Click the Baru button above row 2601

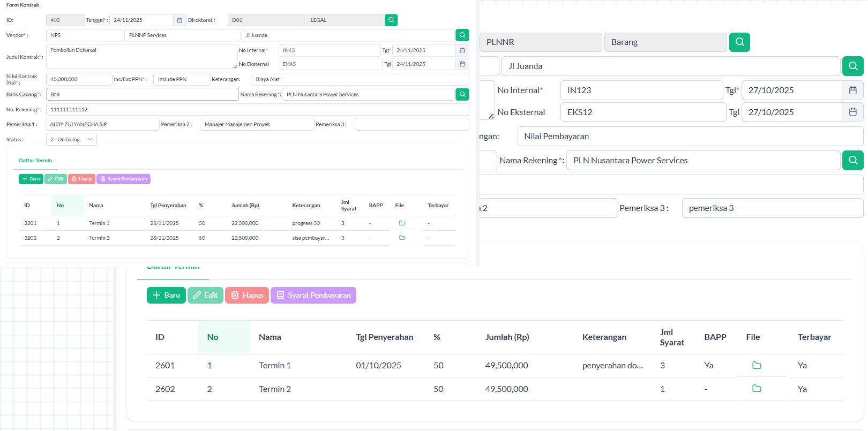coord(166,296)
